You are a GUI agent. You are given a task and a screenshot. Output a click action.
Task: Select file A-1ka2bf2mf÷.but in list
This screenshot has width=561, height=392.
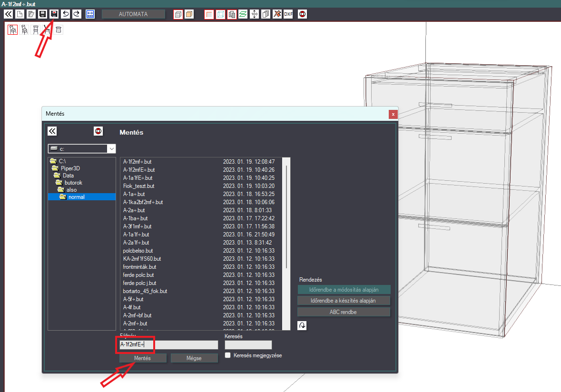[143, 202]
